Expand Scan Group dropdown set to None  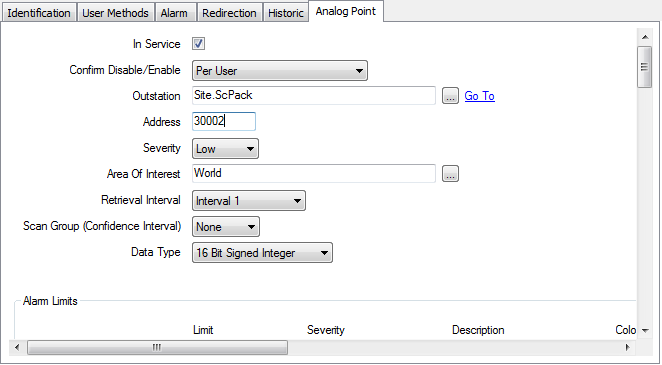tap(225, 227)
